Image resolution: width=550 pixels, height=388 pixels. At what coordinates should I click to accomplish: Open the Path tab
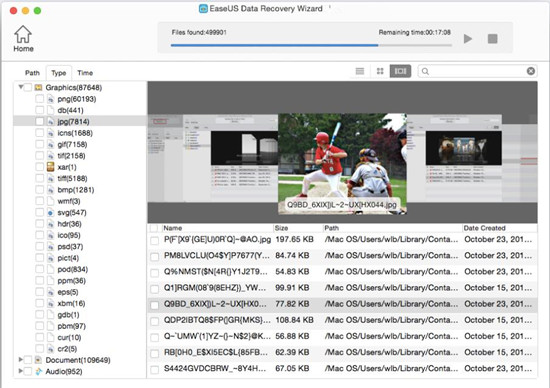pos(32,73)
